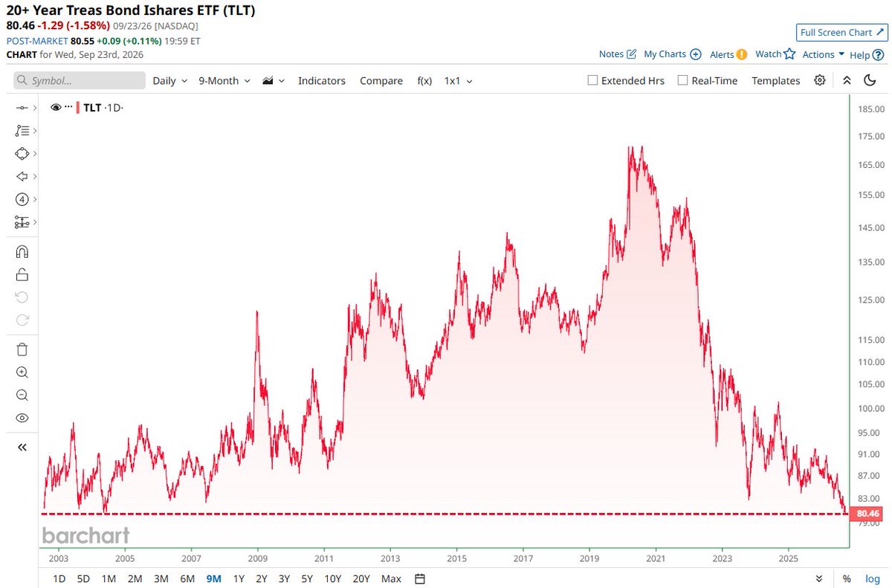Expand the bottom double-chevron menu

(x=819, y=578)
